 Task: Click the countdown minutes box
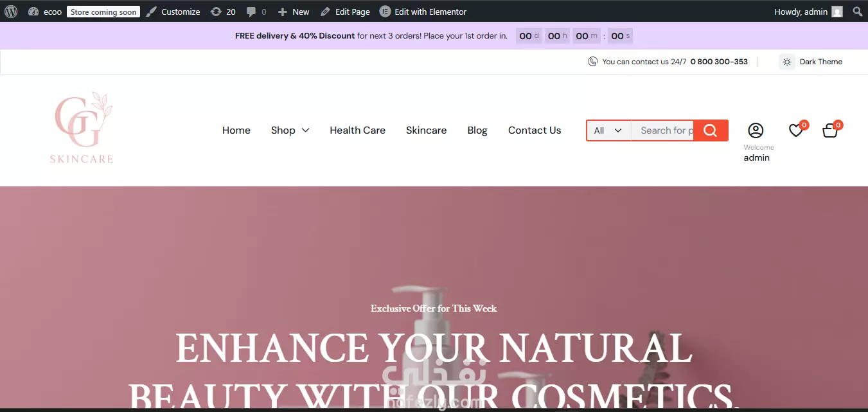pyautogui.click(x=586, y=36)
